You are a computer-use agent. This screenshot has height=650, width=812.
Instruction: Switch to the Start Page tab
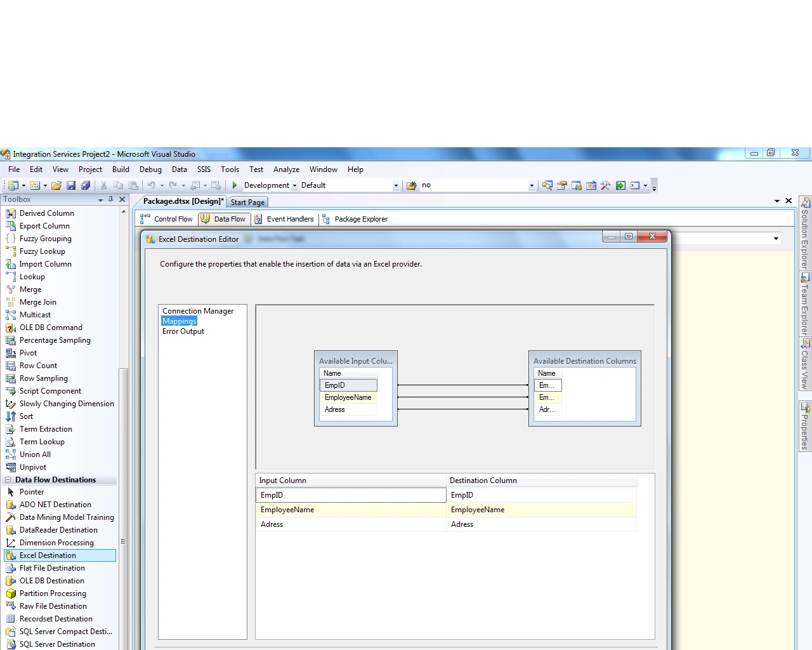tap(247, 202)
